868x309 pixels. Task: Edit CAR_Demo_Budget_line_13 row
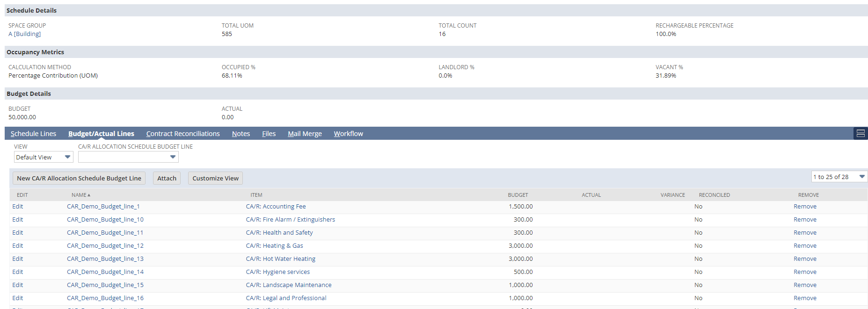(18, 259)
